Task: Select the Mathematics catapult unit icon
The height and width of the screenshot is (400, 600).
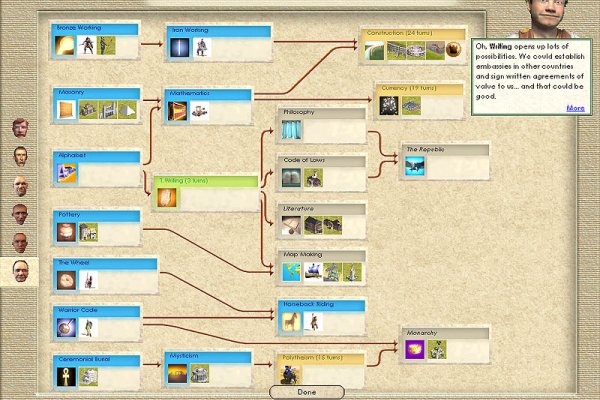Action: tap(200, 111)
